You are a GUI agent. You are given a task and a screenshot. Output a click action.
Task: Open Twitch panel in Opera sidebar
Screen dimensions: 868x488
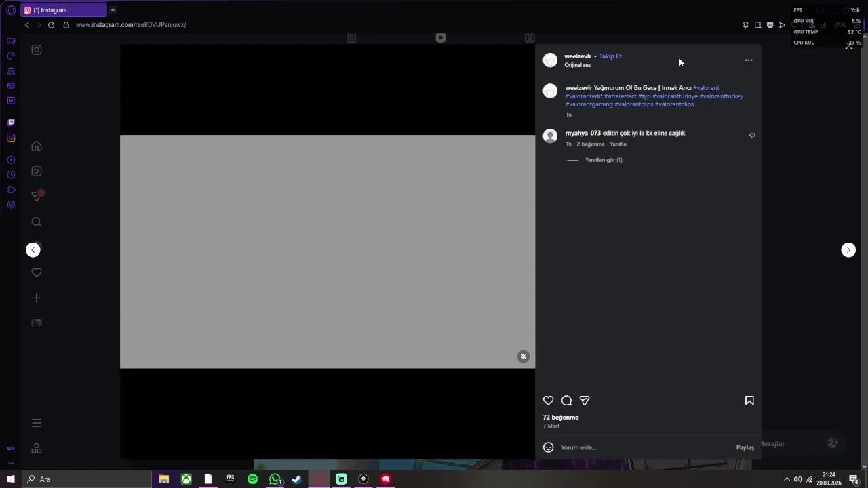11,123
